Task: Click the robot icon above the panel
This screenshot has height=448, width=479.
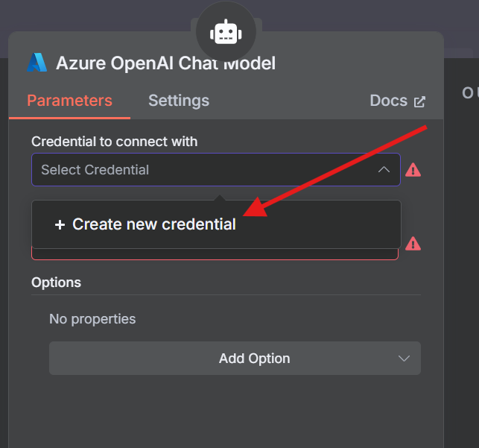Action: (x=225, y=32)
